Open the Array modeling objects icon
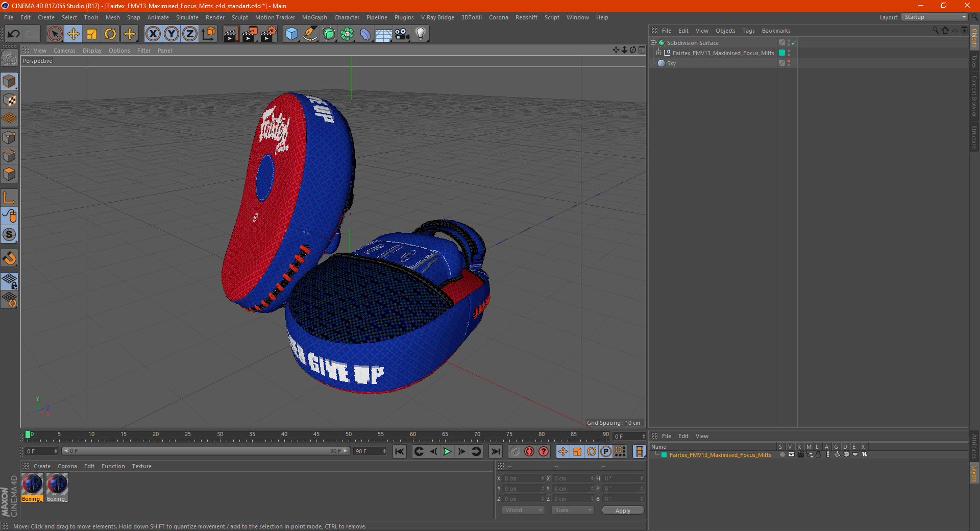The image size is (980, 531). tap(347, 34)
